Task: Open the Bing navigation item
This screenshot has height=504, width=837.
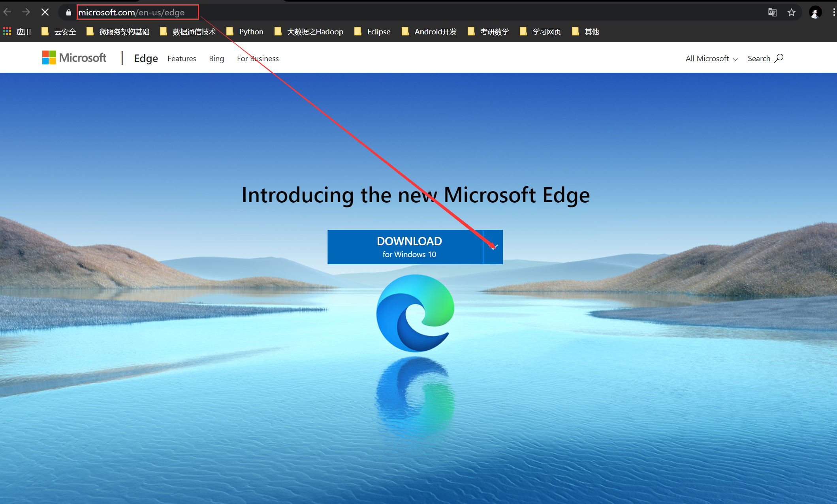Action: [x=216, y=58]
